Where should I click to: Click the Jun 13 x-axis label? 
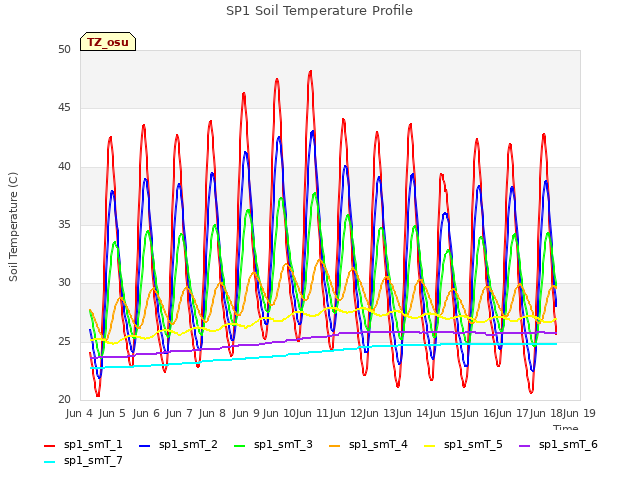click(379, 413)
